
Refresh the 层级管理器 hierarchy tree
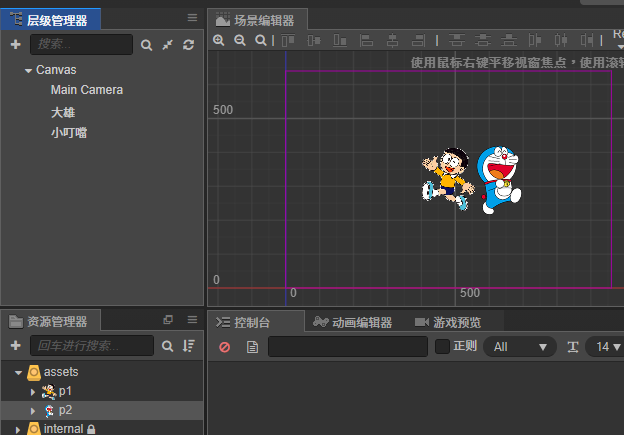point(189,45)
